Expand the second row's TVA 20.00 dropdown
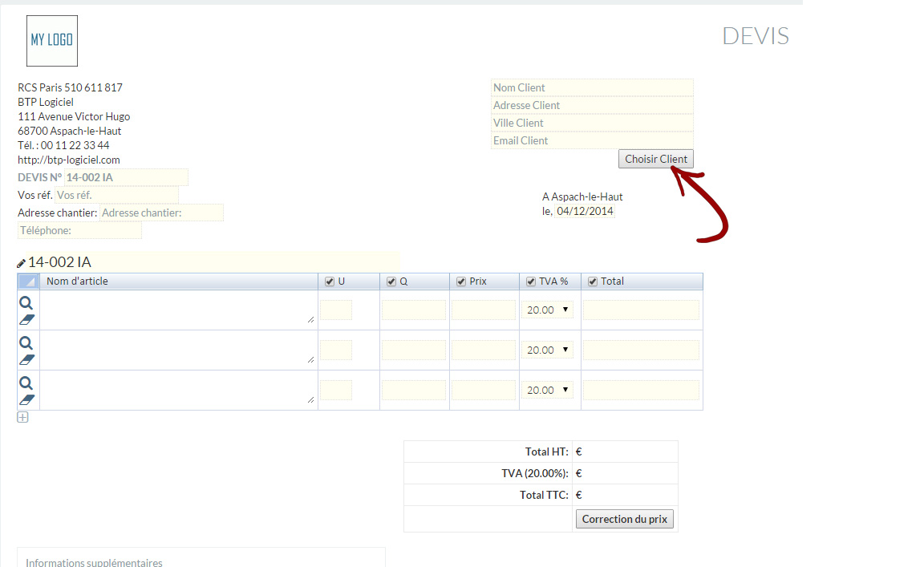Image resolution: width=924 pixels, height=567 pixels. (x=547, y=350)
